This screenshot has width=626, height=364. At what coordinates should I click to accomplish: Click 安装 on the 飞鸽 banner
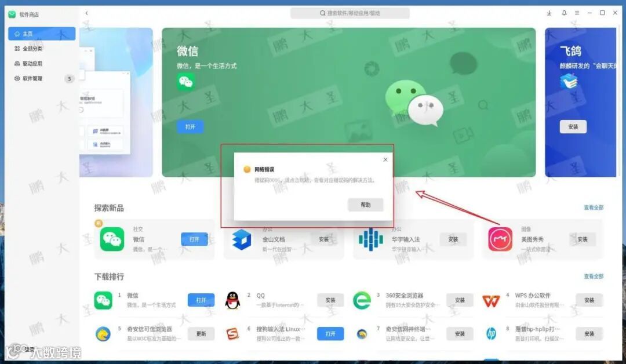(573, 126)
